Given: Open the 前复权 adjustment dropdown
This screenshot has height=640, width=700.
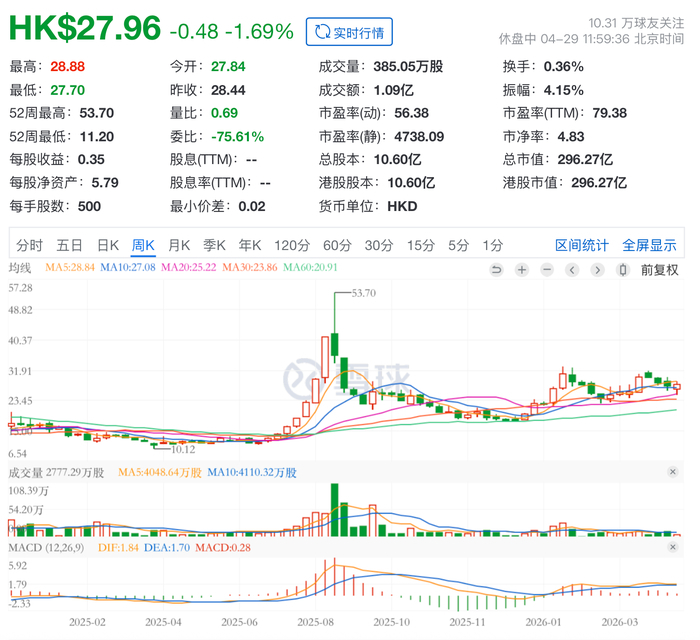Looking at the screenshot, I should click(660, 270).
